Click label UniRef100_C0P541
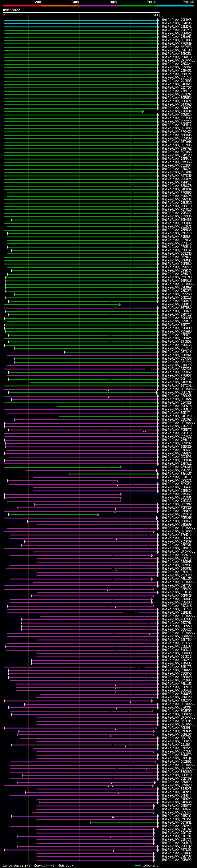Image resolution: width=197 pixels, height=868 pixels. point(176,125)
